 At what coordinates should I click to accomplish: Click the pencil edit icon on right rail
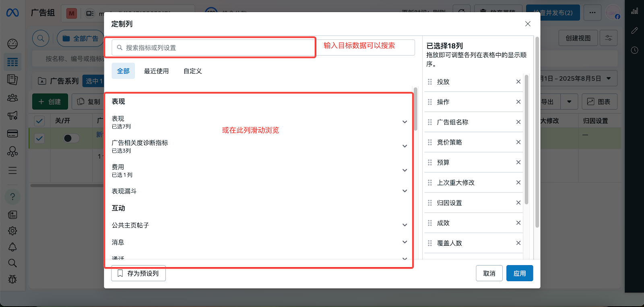[x=635, y=31]
